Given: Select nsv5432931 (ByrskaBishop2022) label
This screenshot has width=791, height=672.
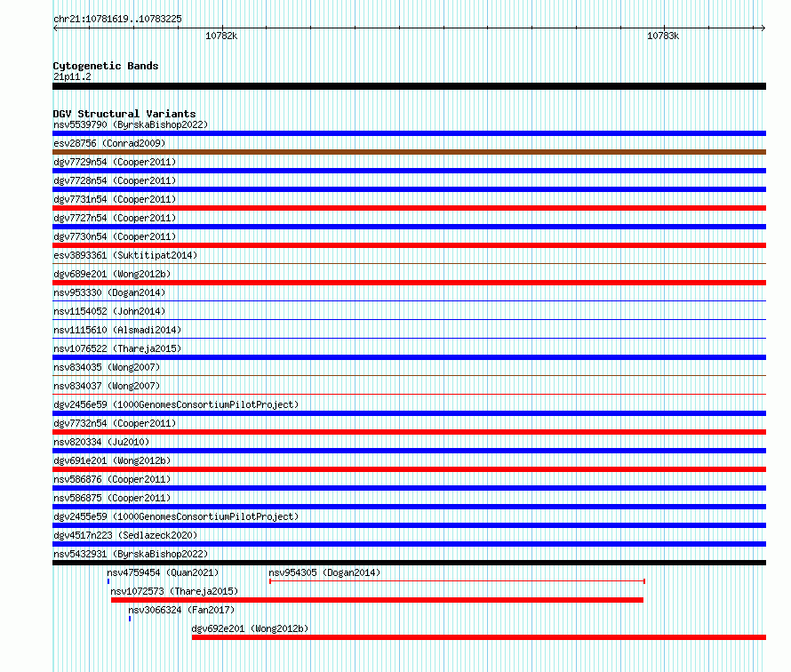Looking at the screenshot, I should click(x=131, y=554).
